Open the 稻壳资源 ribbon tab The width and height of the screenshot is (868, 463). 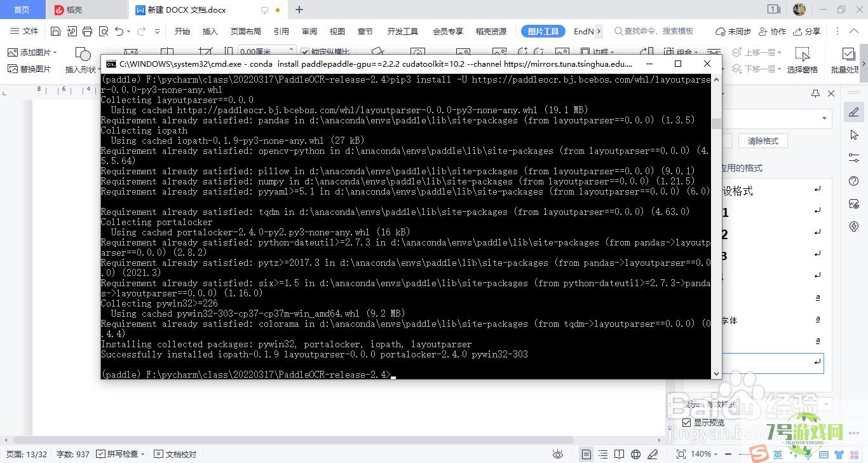(x=491, y=31)
